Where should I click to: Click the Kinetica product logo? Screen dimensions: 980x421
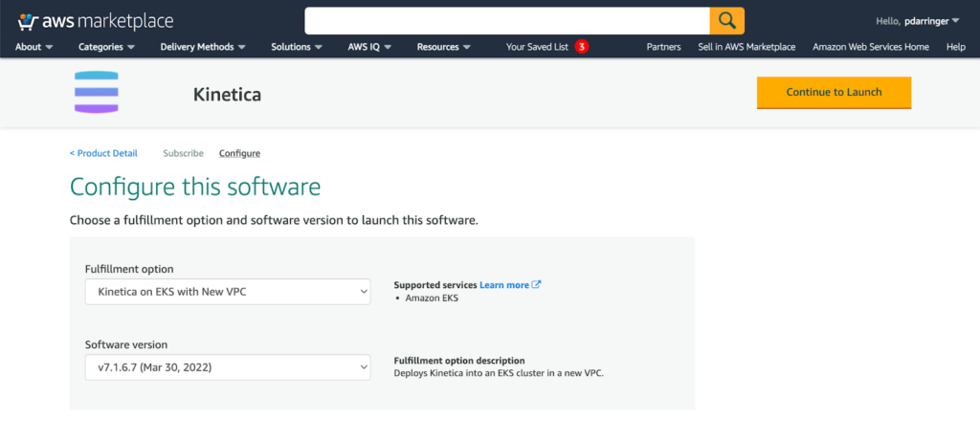pos(96,92)
